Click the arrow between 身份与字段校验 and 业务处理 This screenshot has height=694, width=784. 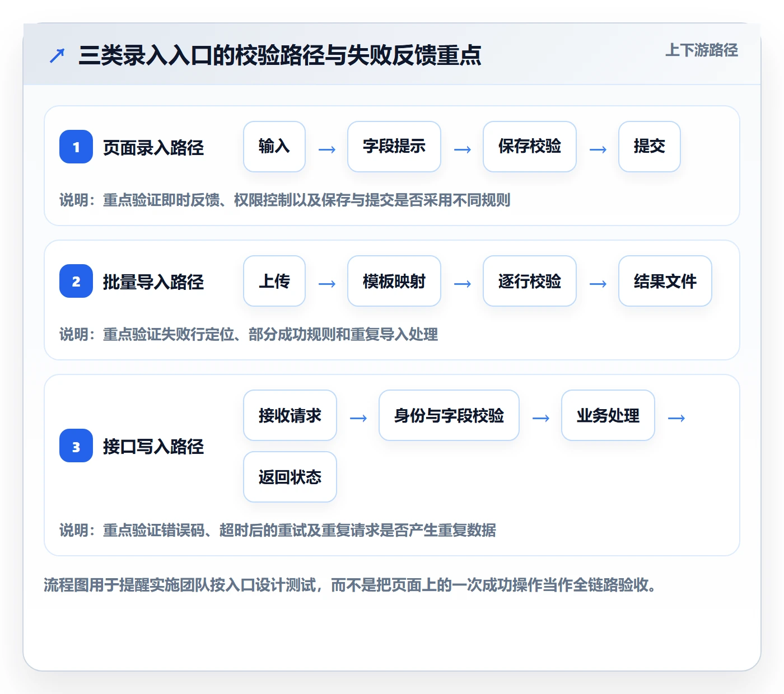[541, 418]
